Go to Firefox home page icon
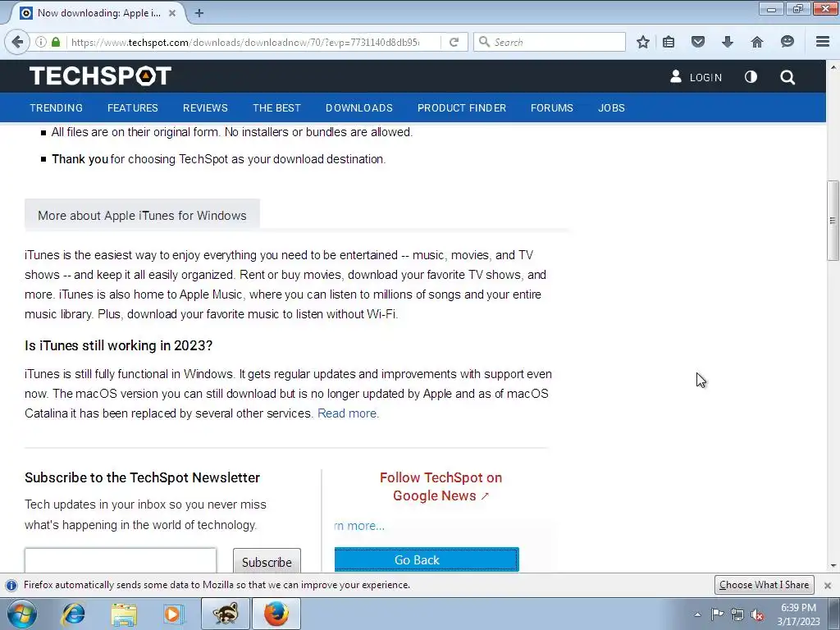The width and height of the screenshot is (840, 630). click(756, 42)
